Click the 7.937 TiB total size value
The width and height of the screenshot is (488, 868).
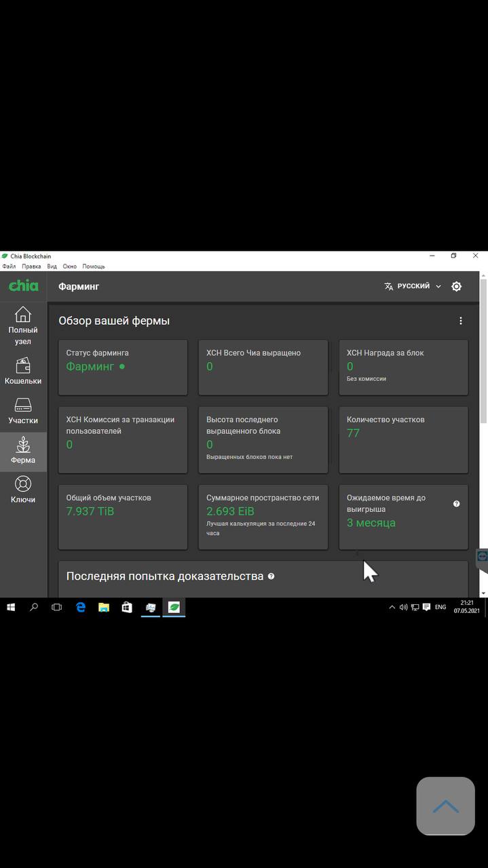point(90,511)
